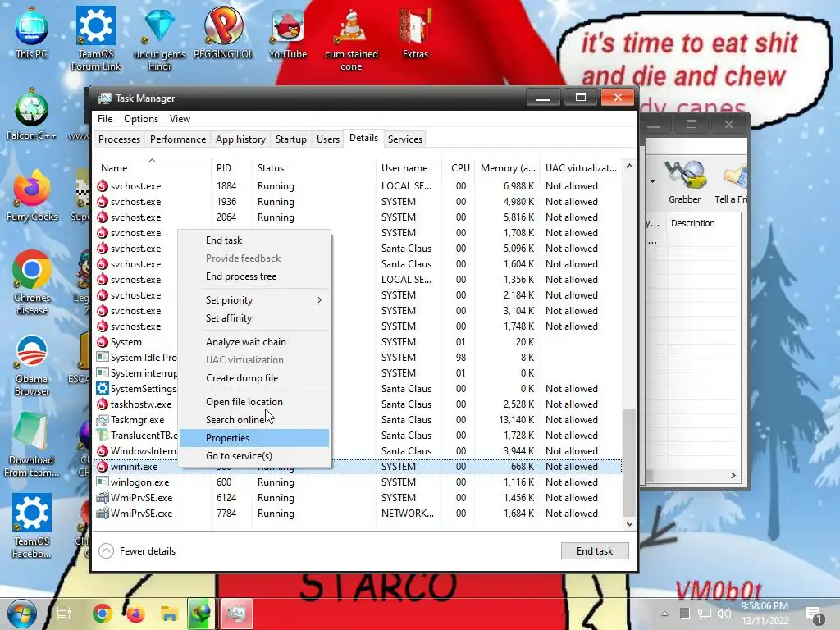The width and height of the screenshot is (840, 630).
Task: Switch to the Users tab
Action: (328, 139)
